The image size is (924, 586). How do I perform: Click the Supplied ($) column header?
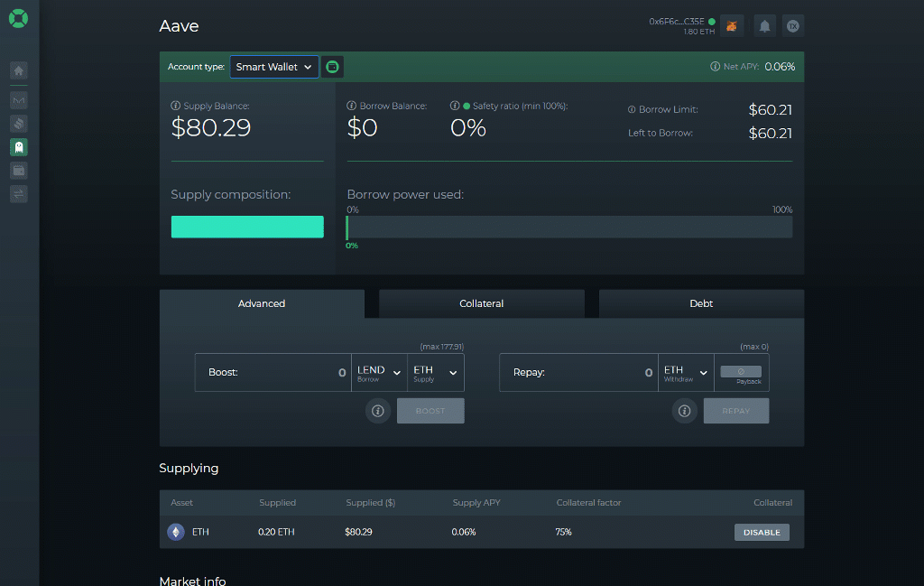pos(371,503)
